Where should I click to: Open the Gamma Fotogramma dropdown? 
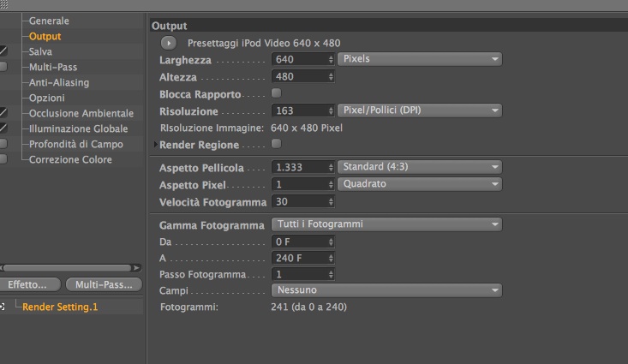[386, 224]
